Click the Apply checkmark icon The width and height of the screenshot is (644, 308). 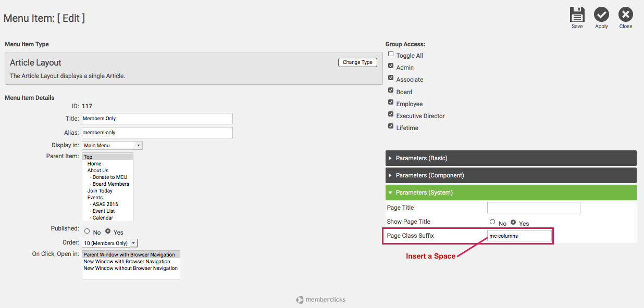(x=601, y=15)
